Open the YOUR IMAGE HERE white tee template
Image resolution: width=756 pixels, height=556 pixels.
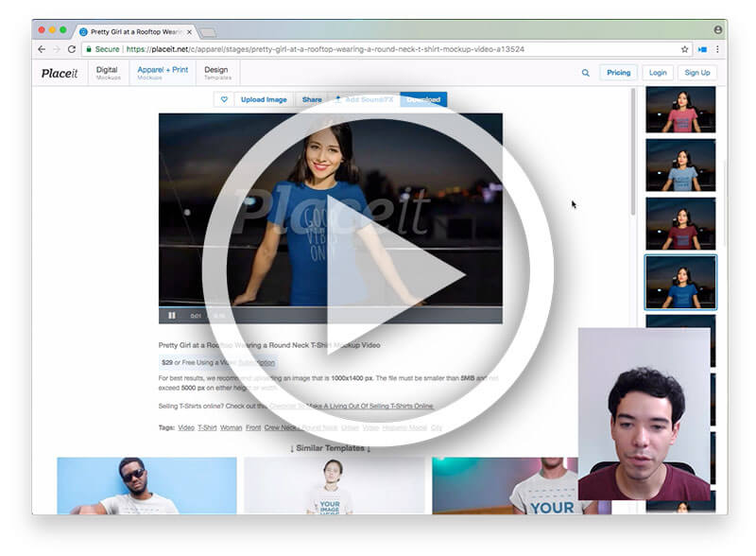point(335,485)
